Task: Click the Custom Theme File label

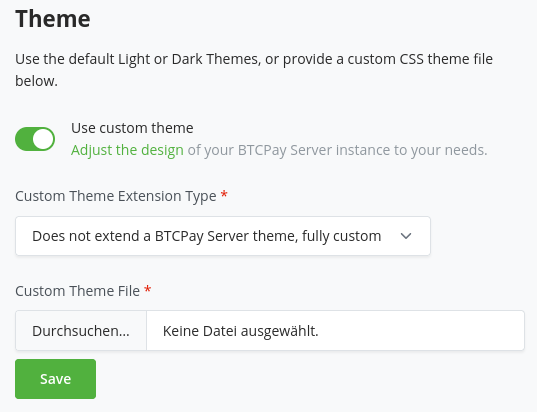Action: (77, 291)
